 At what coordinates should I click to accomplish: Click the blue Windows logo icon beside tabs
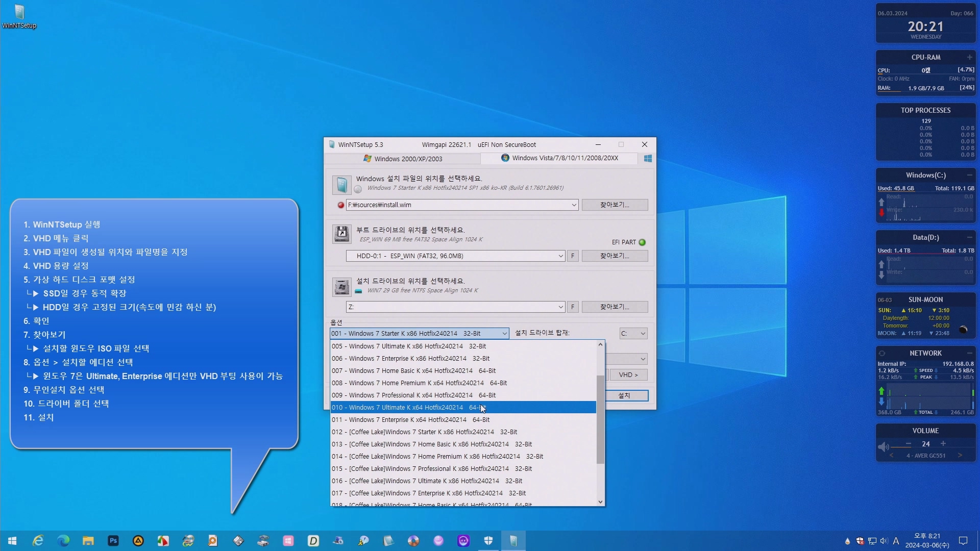648,159
